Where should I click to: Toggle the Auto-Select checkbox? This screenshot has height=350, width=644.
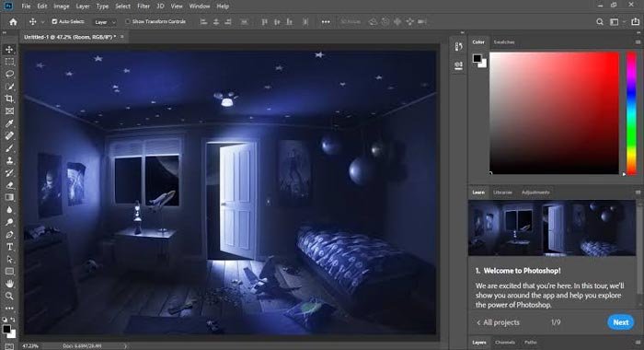pos(54,21)
